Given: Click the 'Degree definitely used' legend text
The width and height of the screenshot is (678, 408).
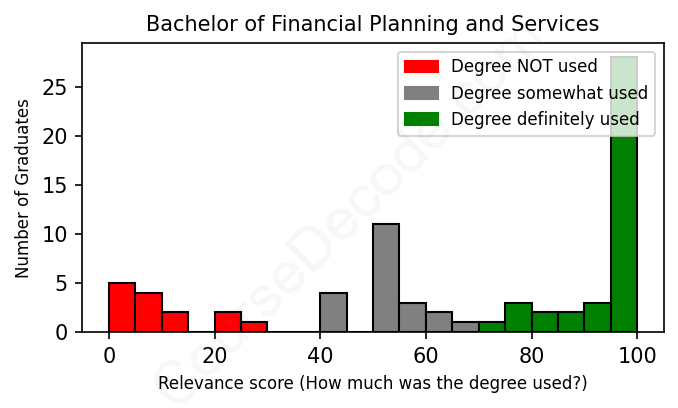Looking at the screenshot, I should pos(545,120).
